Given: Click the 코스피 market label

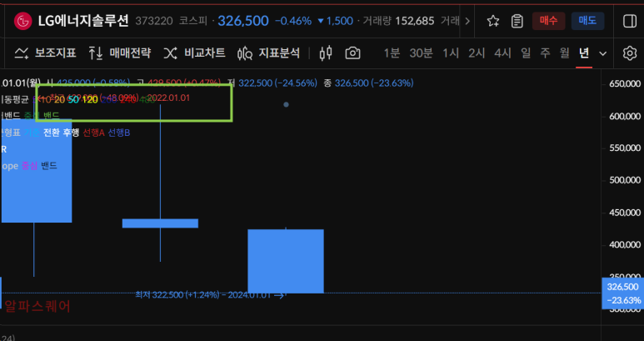Looking at the screenshot, I should (193, 21).
